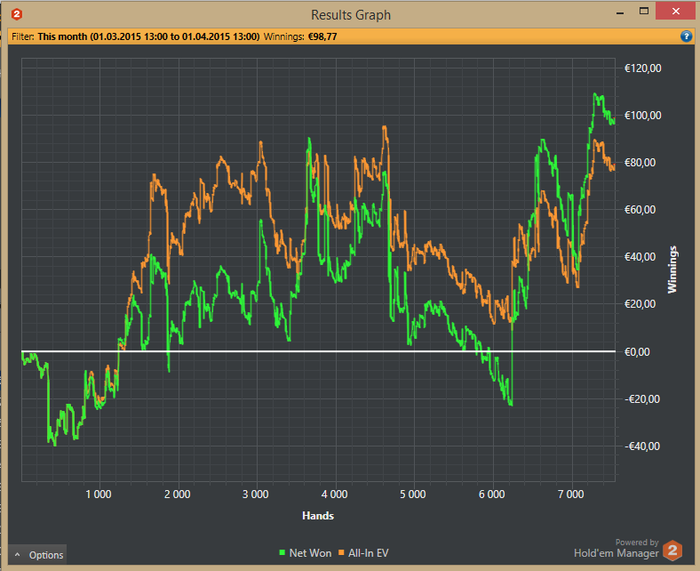The image size is (700, 571).
Task: Click the orange All-In EV legend swatch
Action: (341, 553)
